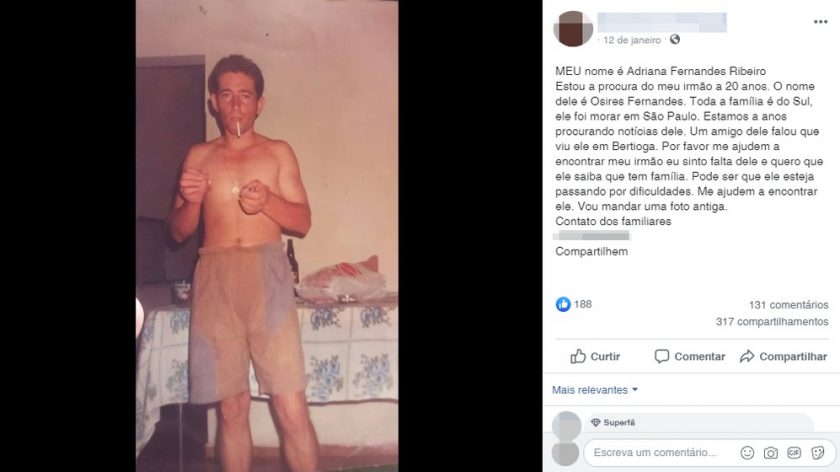Viewport: 840px width, 472px height.
Task: Attach a photo using the camera icon
Action: (x=770, y=453)
